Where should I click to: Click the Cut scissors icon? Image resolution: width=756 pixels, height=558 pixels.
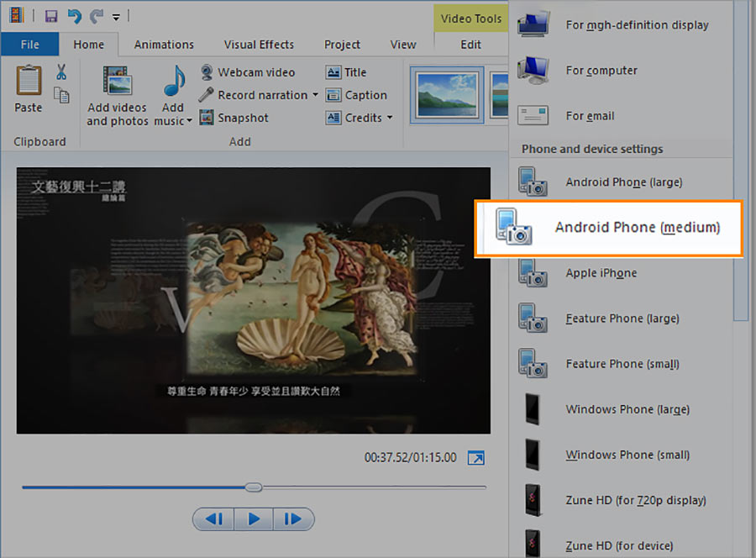click(x=60, y=72)
